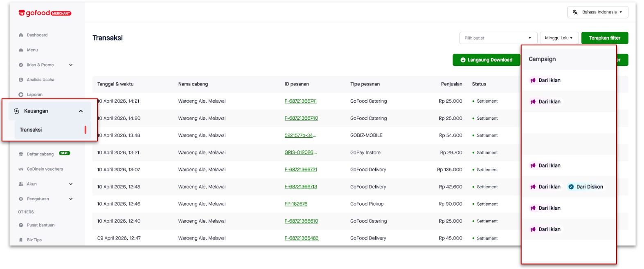Click the Pengaturan gear icon

point(21,199)
